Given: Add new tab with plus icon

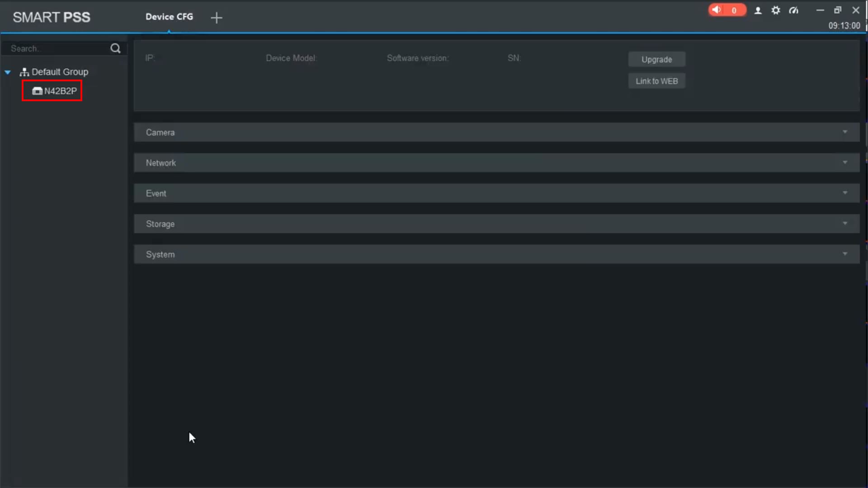Looking at the screenshot, I should pos(217,18).
